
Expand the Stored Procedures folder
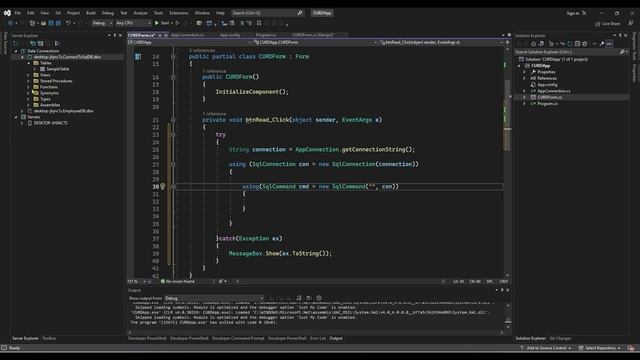pyautogui.click(x=28, y=81)
